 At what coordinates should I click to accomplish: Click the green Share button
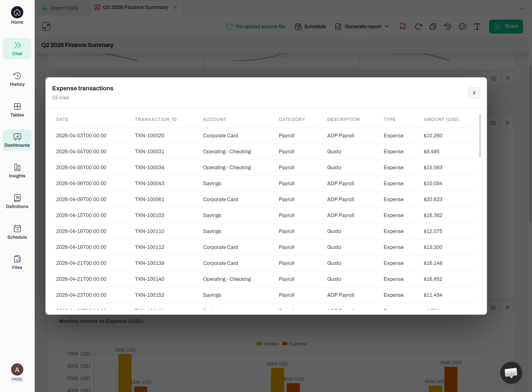pyautogui.click(x=506, y=27)
